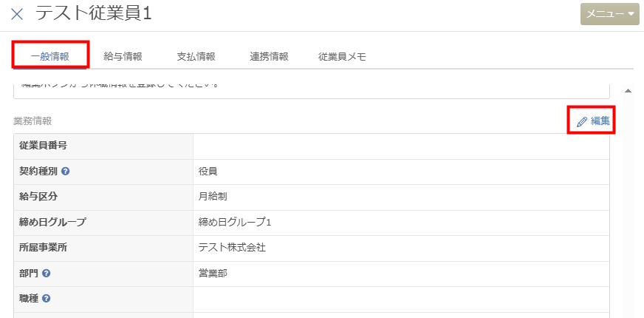Click the question mark next to 職種

(47, 298)
